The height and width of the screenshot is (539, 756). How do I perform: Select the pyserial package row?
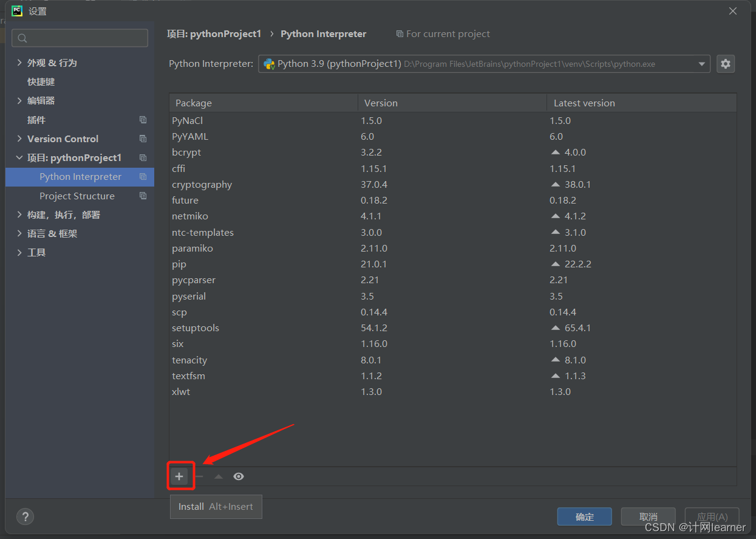453,296
